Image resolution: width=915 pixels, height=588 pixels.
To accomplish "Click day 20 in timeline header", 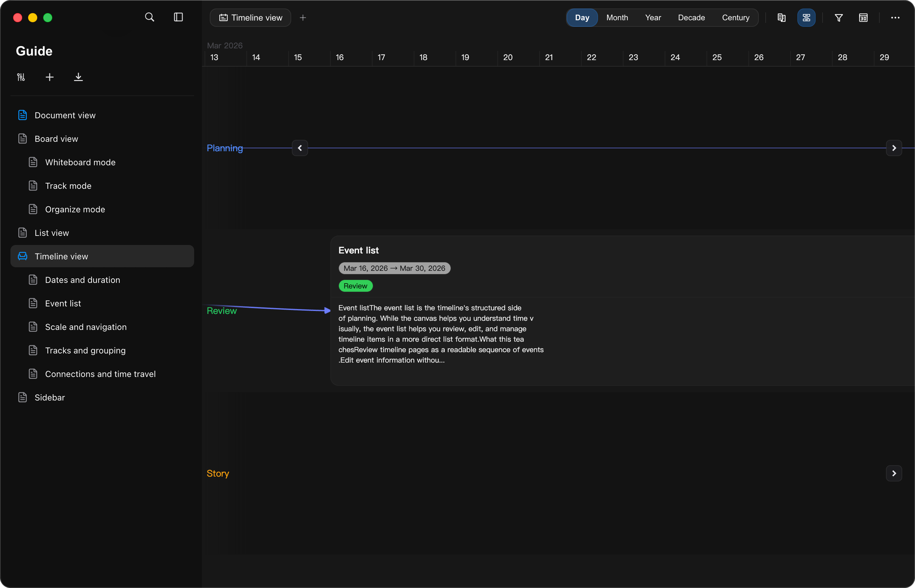I will tap(507, 57).
